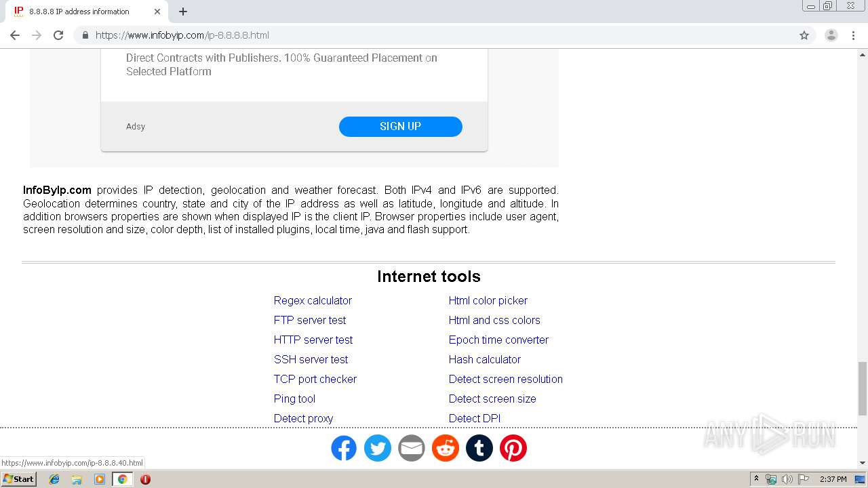Screen dimensions: 868x488
Task: Click the InfoByIp.com bold text
Action: [57, 190]
